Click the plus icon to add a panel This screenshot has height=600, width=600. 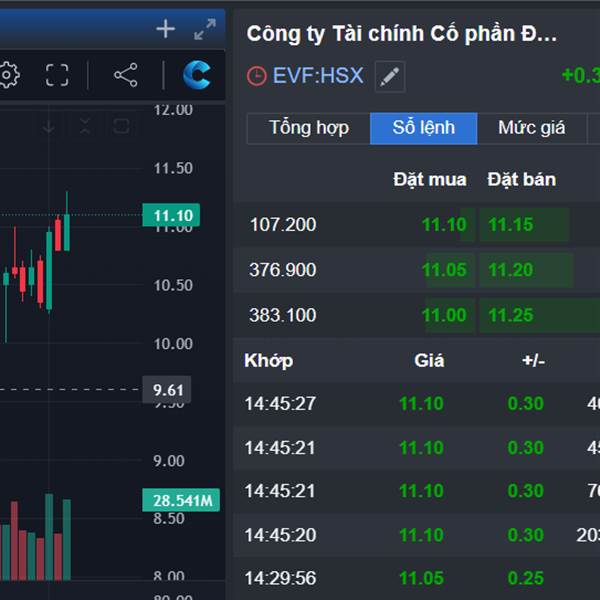tap(166, 29)
